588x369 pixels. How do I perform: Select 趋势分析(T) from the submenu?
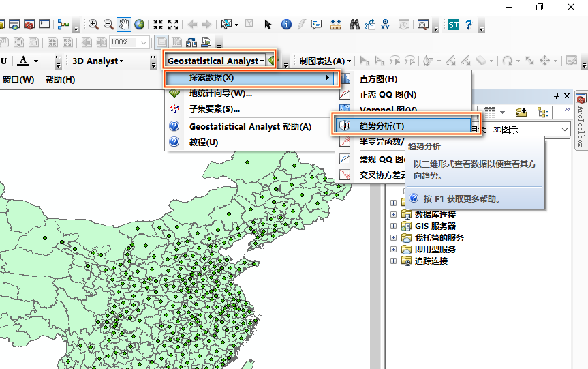(403, 126)
